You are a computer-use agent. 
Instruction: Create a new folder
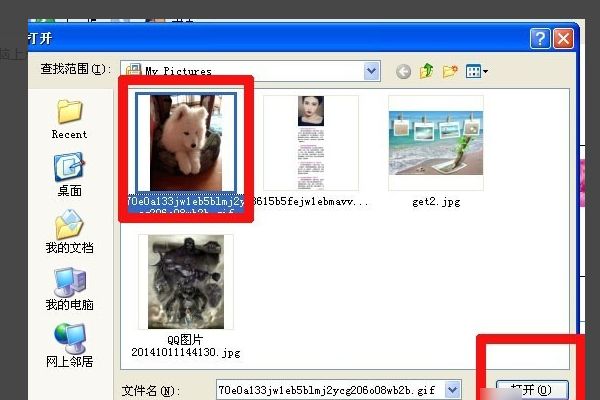[450, 71]
